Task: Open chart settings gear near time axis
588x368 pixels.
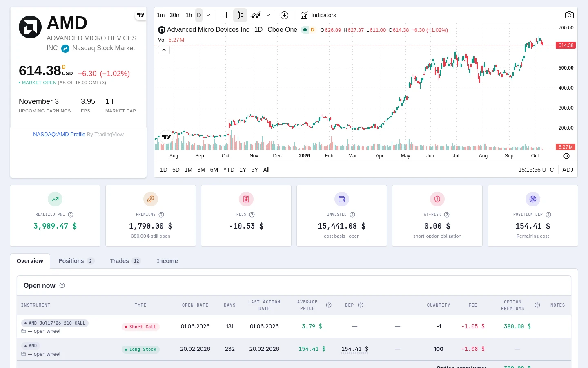Action: pos(566,156)
